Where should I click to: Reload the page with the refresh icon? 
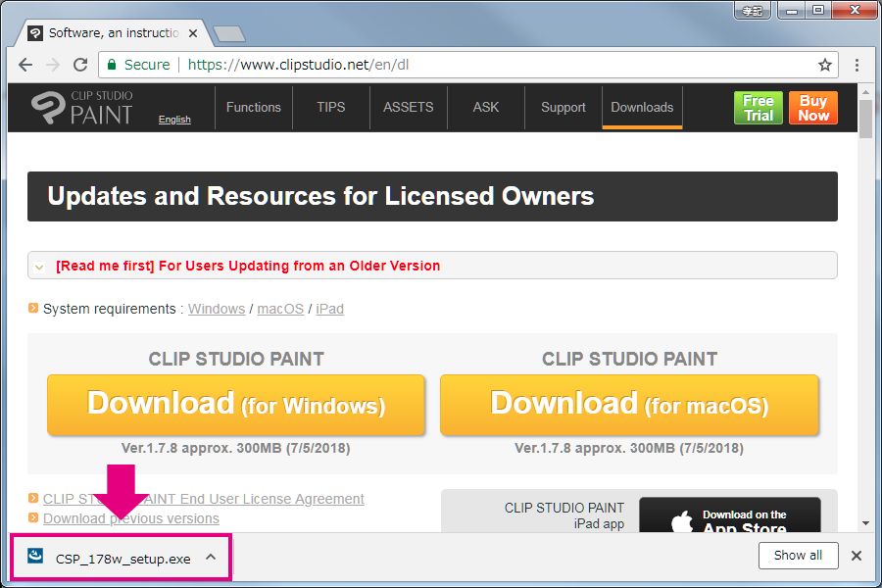click(x=80, y=65)
